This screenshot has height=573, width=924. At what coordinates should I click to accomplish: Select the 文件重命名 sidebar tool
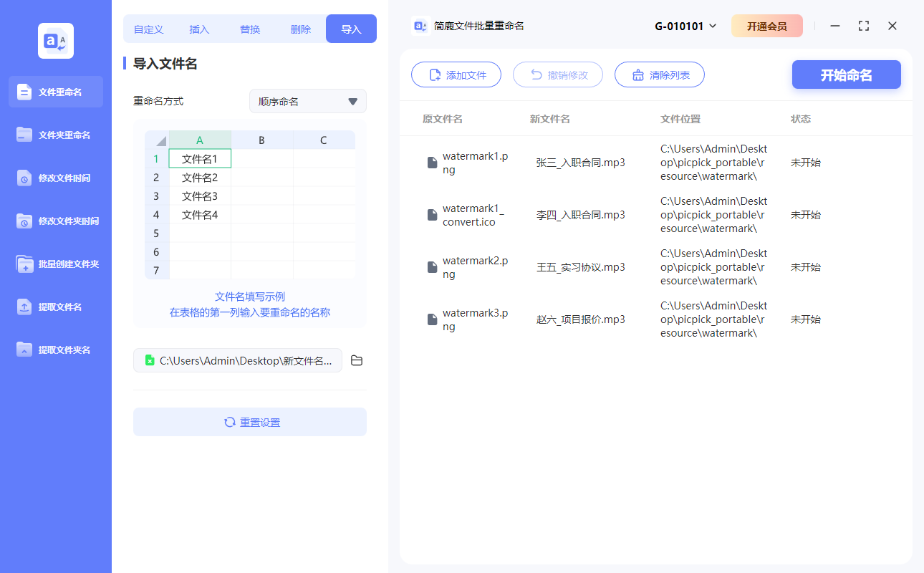tap(55, 92)
